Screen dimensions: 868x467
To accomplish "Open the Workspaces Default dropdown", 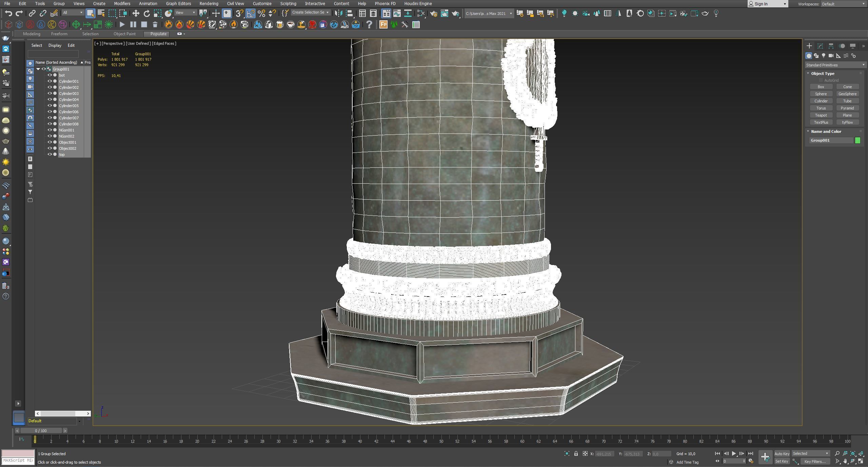I will [843, 4].
